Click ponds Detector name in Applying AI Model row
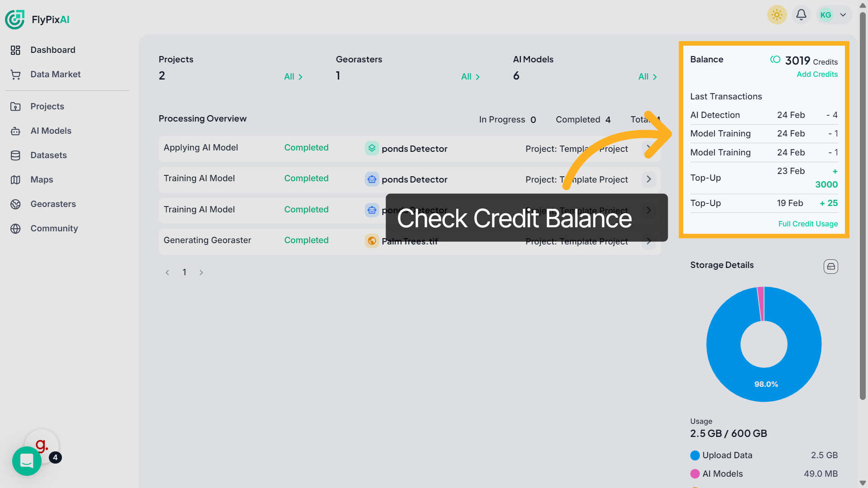This screenshot has height=488, width=868. [x=414, y=149]
